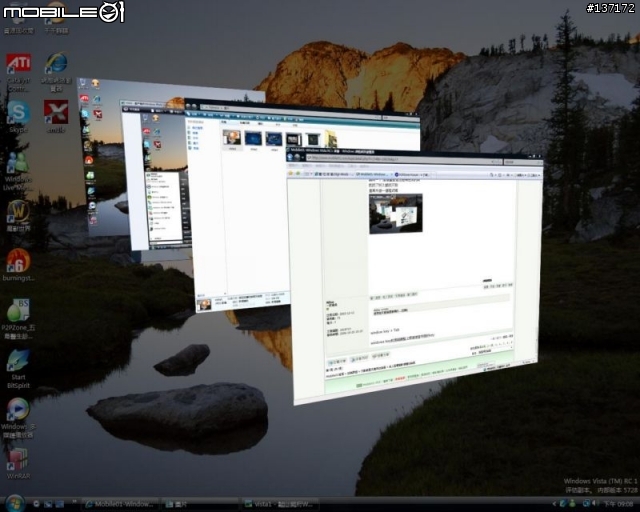
Task: Launch Internet Explorer from the desktop
Action: click(x=56, y=72)
